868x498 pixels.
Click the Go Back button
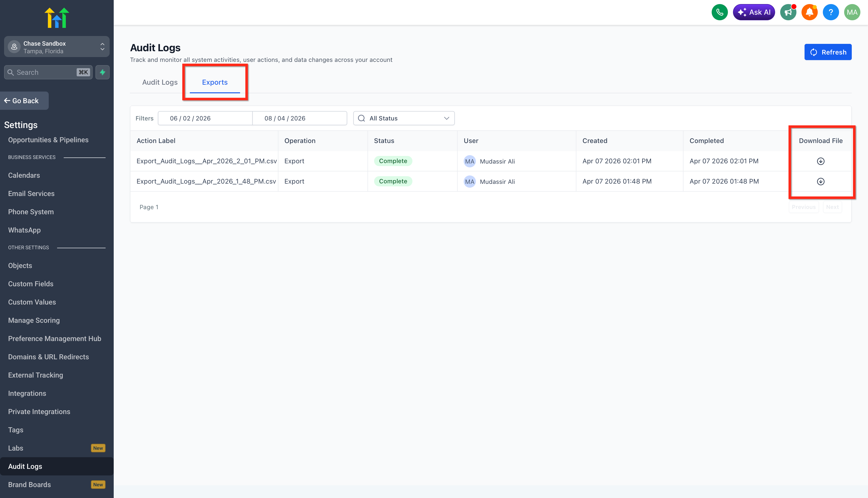tap(24, 101)
